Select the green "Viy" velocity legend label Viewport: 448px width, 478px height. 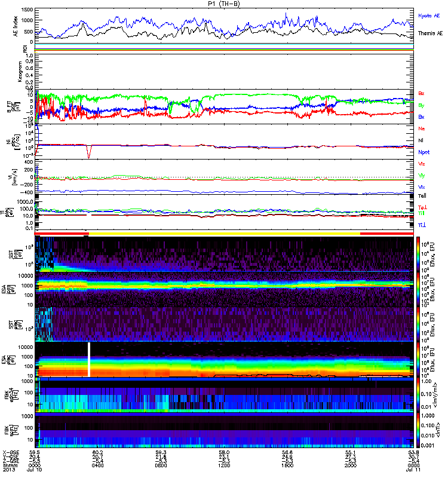pos(422,176)
